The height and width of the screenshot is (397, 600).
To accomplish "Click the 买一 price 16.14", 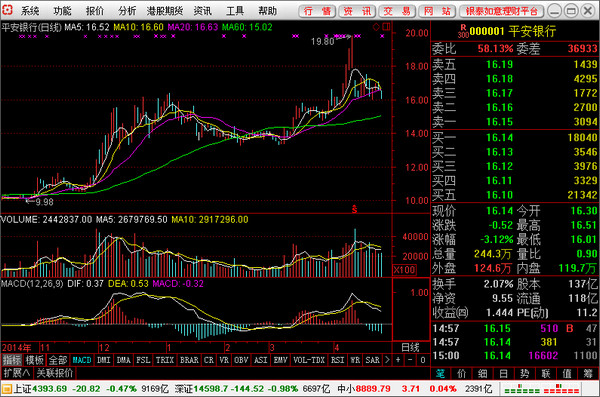I will pos(499,137).
